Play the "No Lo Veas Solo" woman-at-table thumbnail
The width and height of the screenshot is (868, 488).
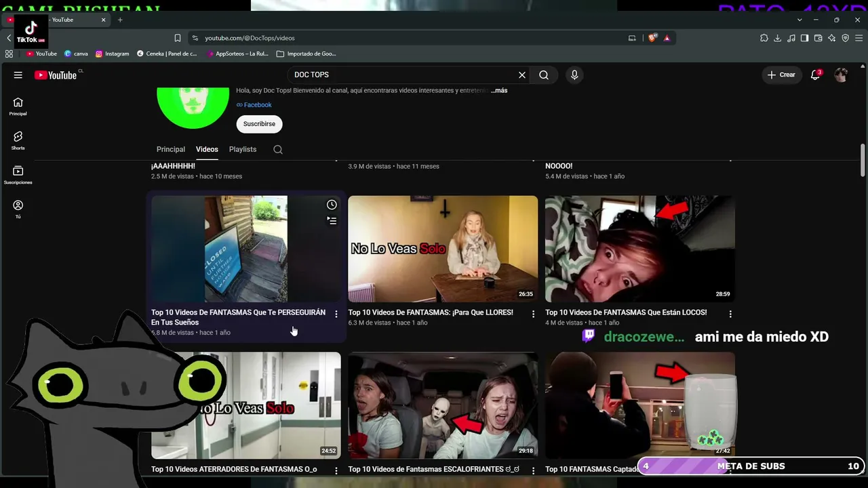click(443, 249)
